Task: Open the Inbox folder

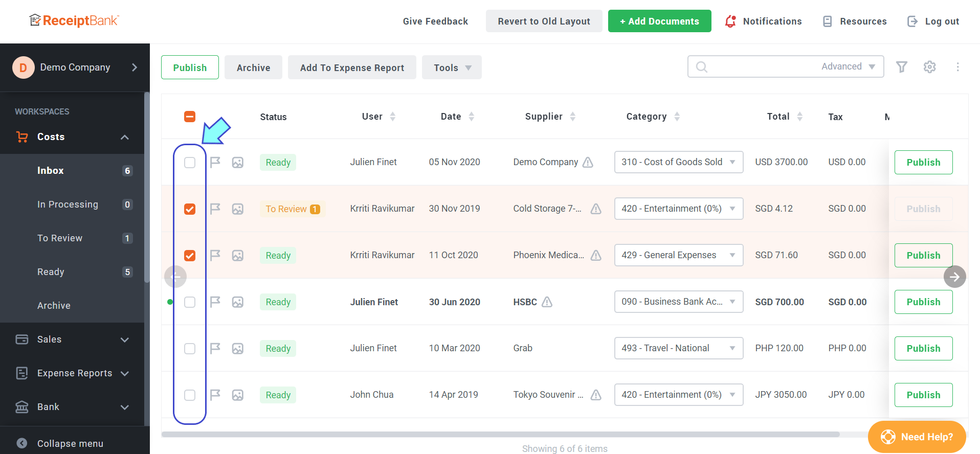Action: 72,171
